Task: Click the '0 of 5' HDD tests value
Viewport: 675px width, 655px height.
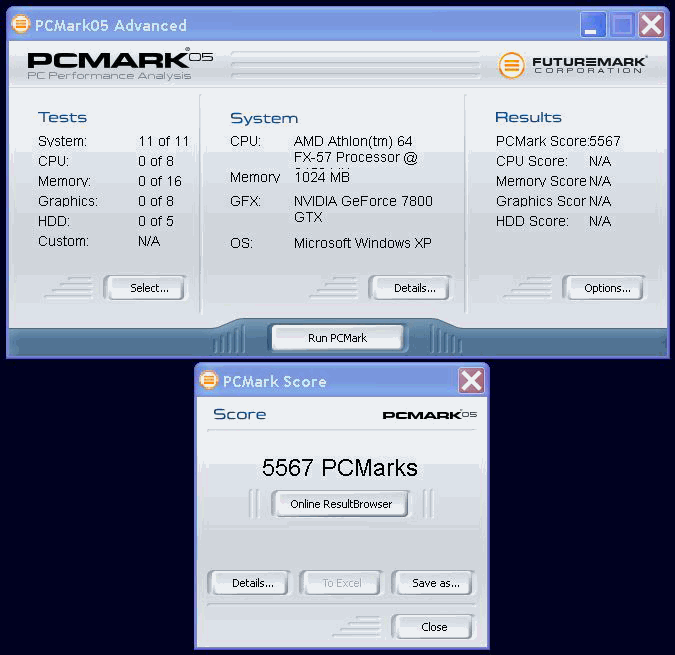Action: [x=156, y=221]
